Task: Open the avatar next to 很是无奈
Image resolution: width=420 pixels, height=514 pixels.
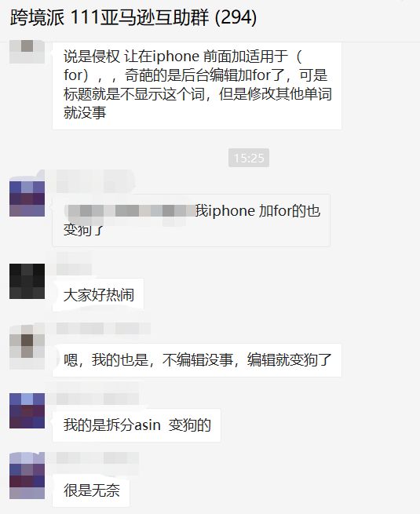Action: 27,476
